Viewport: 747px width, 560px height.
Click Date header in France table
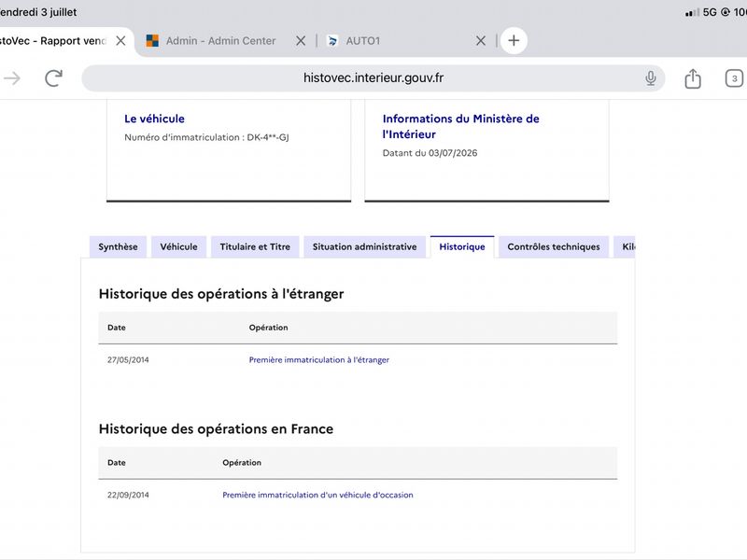117,462
